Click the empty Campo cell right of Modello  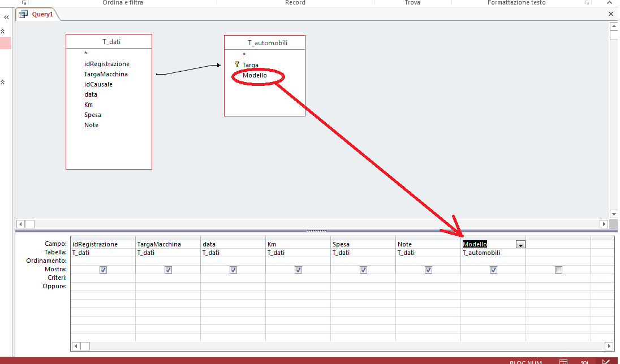[x=558, y=244]
